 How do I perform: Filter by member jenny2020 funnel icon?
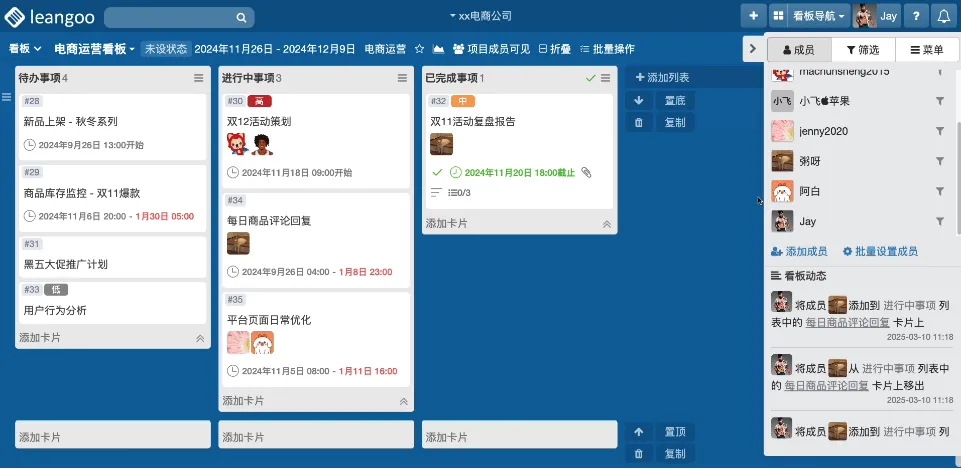[x=940, y=131]
